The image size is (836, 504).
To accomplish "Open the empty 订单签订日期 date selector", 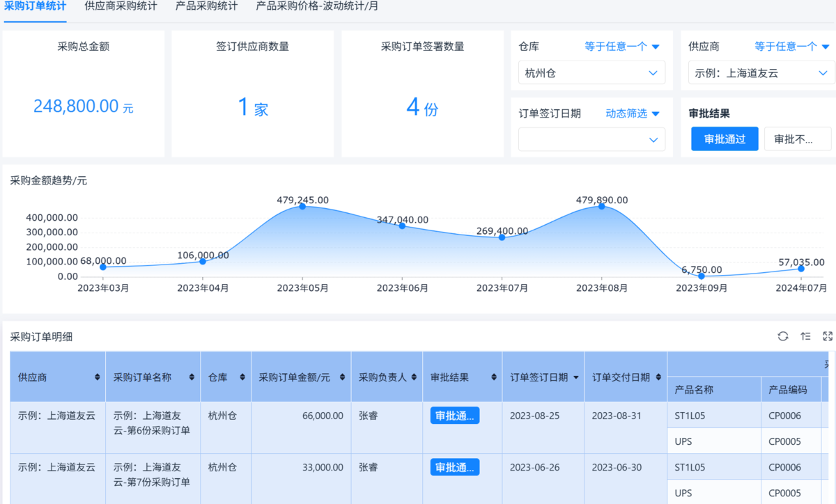I will coord(591,139).
